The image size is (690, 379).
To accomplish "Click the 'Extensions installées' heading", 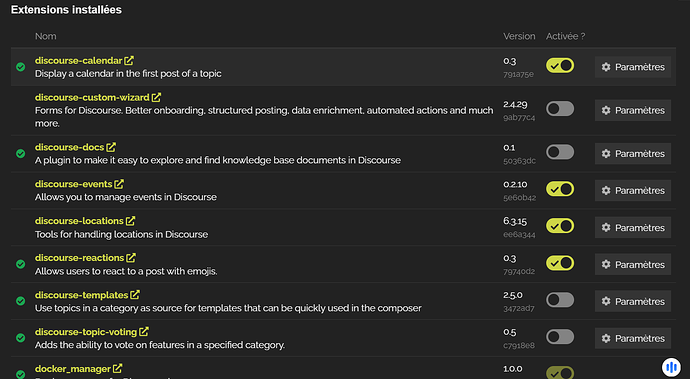I will pyautogui.click(x=66, y=10).
